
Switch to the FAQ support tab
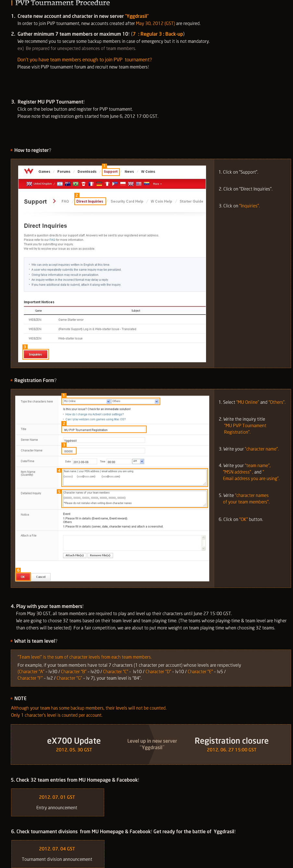(x=65, y=201)
